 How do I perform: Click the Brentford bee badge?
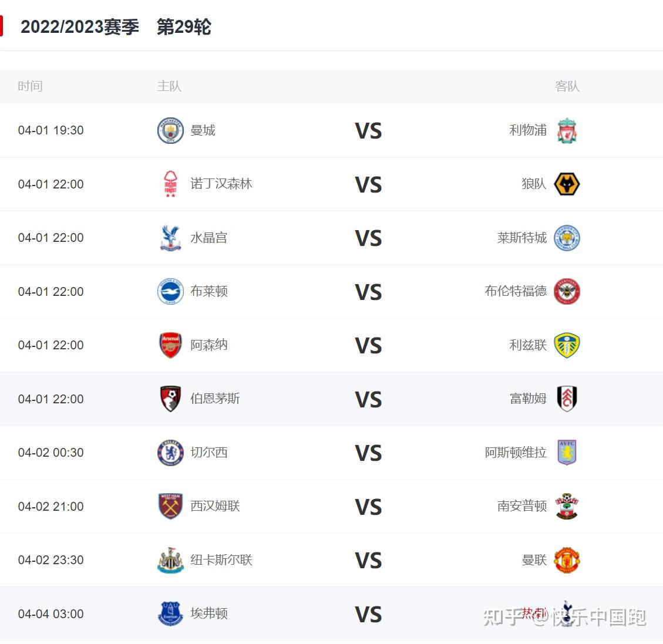click(x=567, y=292)
